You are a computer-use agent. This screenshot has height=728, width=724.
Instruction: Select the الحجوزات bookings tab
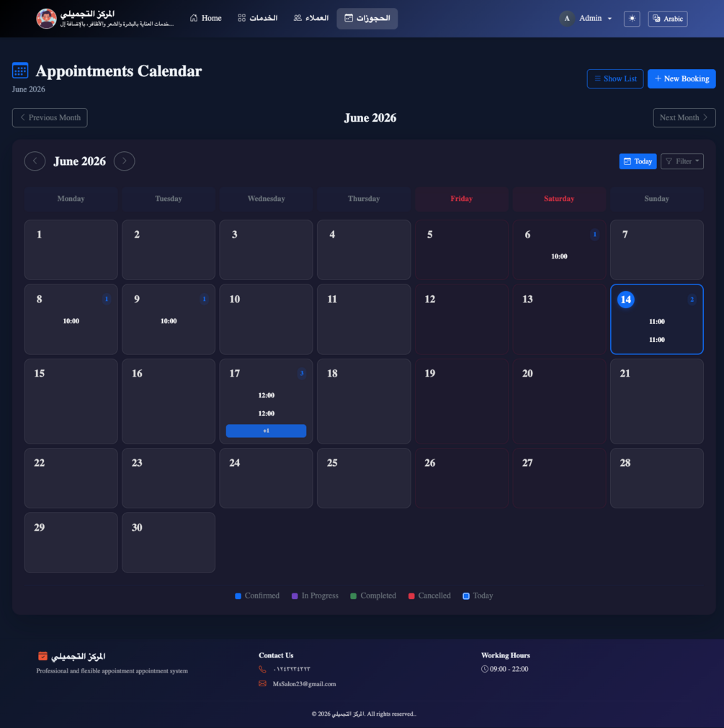[x=367, y=18]
